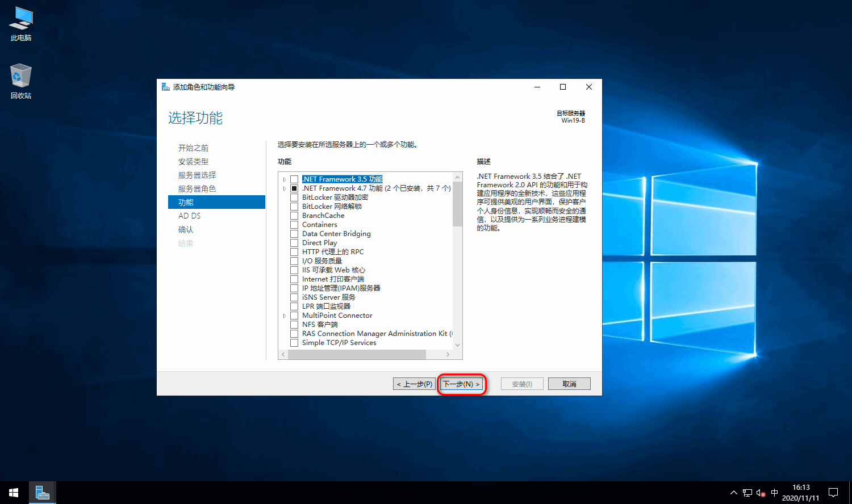The width and height of the screenshot is (852, 504).
Task: Open the Windows Start menu
Action: (14, 493)
